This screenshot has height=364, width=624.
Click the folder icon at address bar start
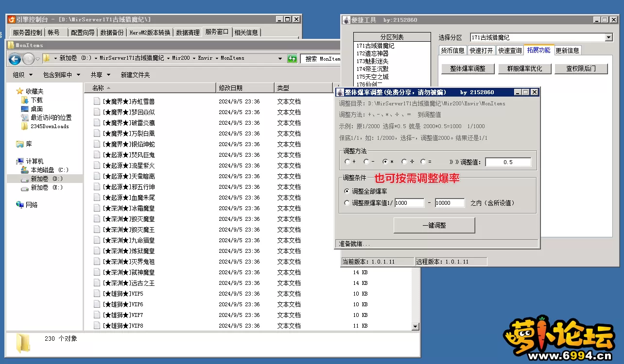47,58
